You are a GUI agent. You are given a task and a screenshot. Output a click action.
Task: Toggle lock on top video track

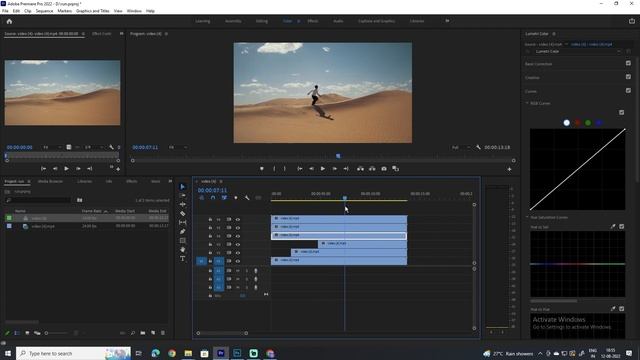pos(210,220)
